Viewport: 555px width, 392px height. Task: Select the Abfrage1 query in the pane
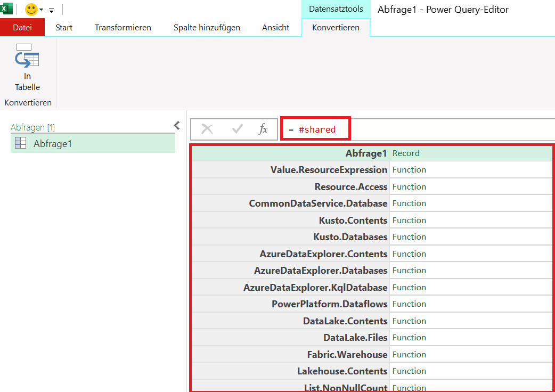(93, 143)
